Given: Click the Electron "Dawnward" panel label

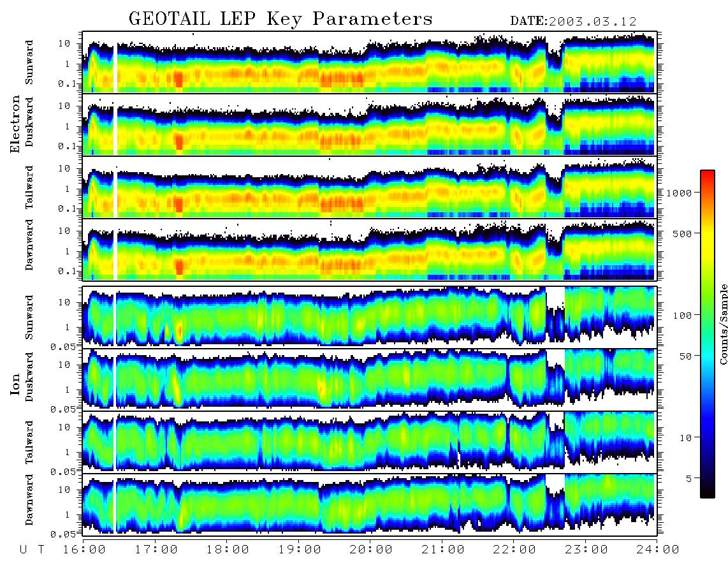Looking at the screenshot, I should (x=29, y=245).
